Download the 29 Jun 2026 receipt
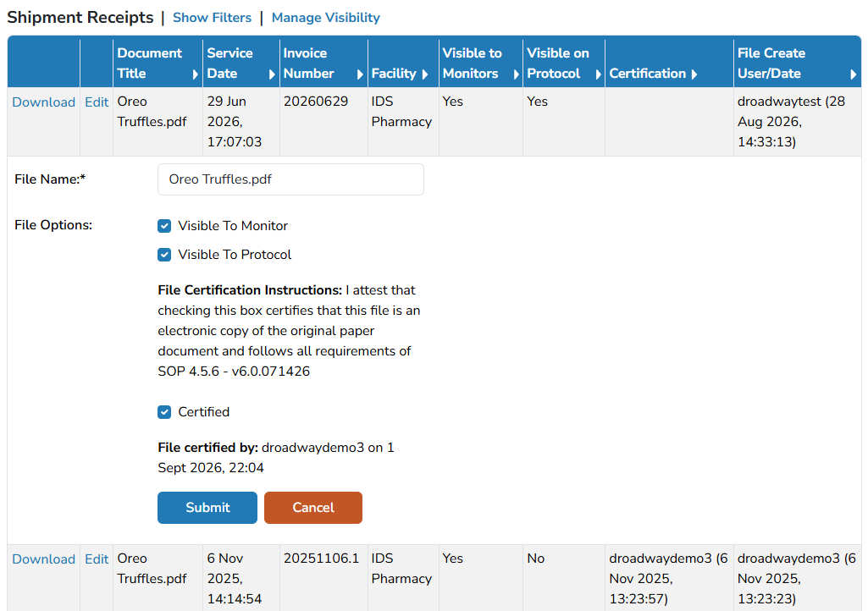The height and width of the screenshot is (611, 868). tap(44, 102)
